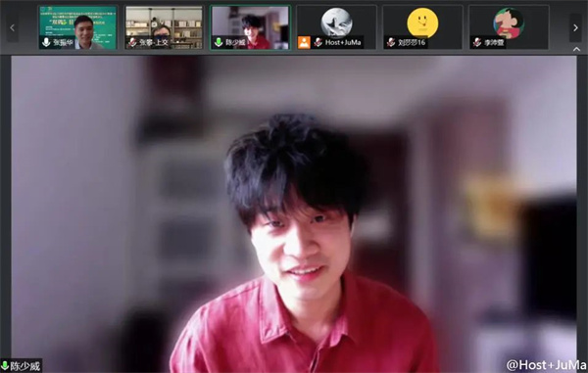Click cartoon avatar of 李帅雪
The width and height of the screenshot is (588, 373).
pyautogui.click(x=509, y=23)
